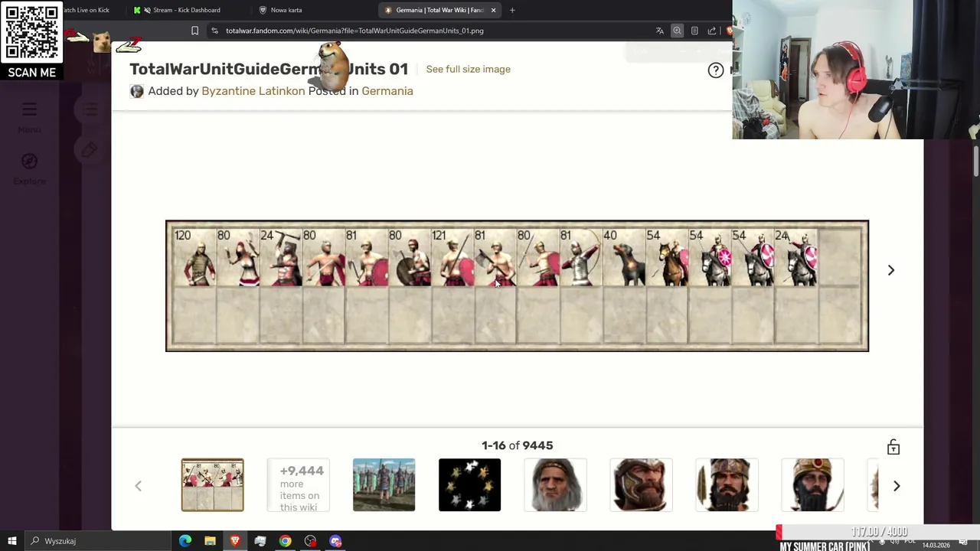
Task: Open Brave browser from the taskbar
Action: (235, 541)
